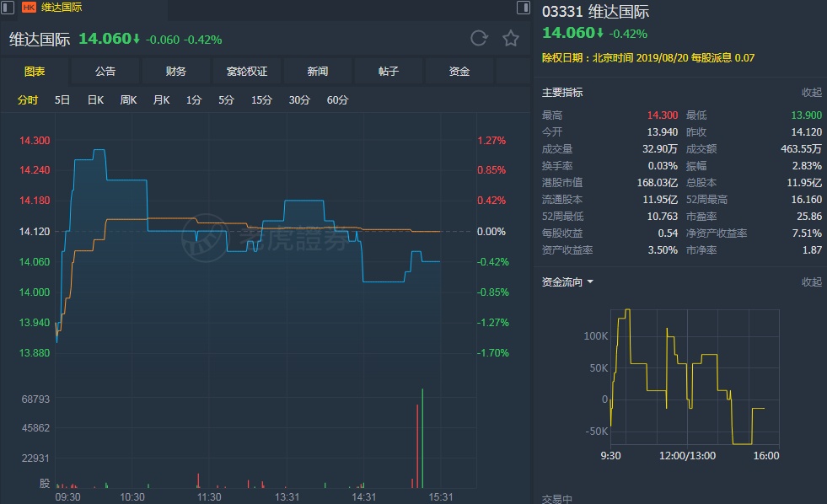Click the 交易中 status text

point(557,499)
